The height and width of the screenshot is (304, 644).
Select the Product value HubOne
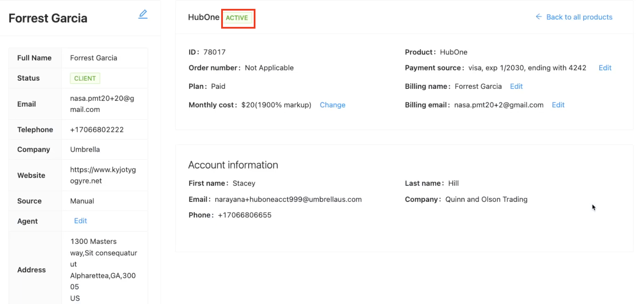point(454,52)
